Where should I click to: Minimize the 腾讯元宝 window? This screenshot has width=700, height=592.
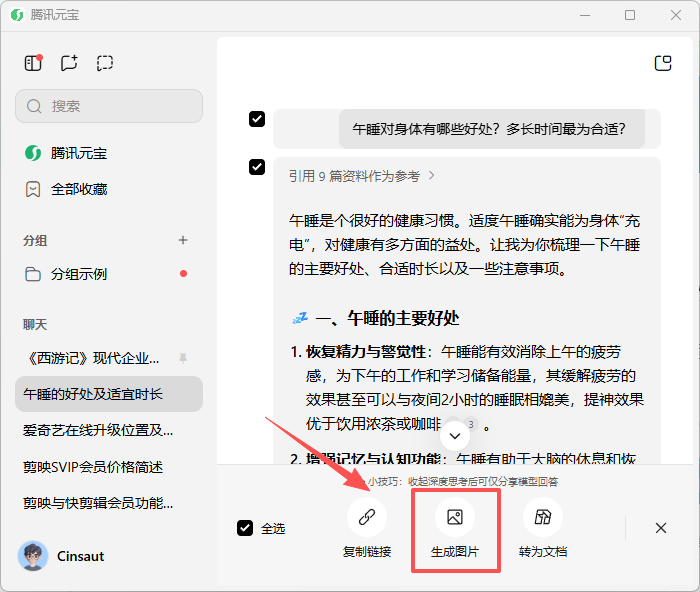[585, 15]
